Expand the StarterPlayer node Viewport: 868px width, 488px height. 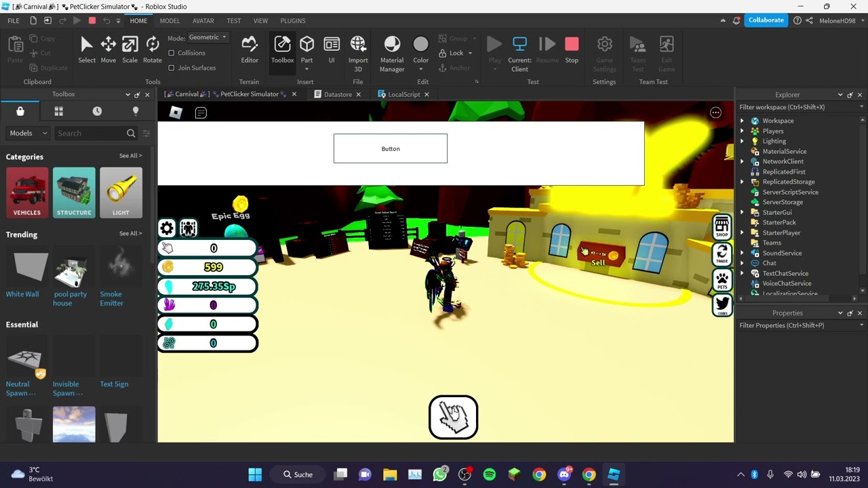coord(742,232)
